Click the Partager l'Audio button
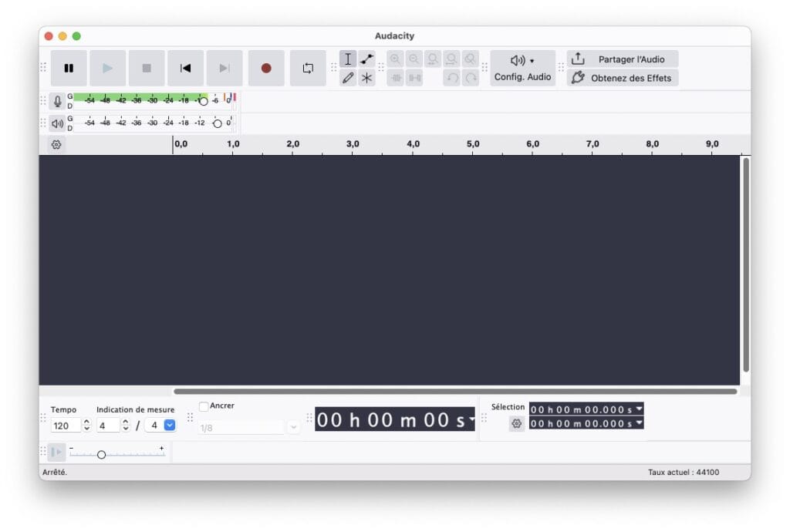The image size is (790, 532). tap(623, 59)
